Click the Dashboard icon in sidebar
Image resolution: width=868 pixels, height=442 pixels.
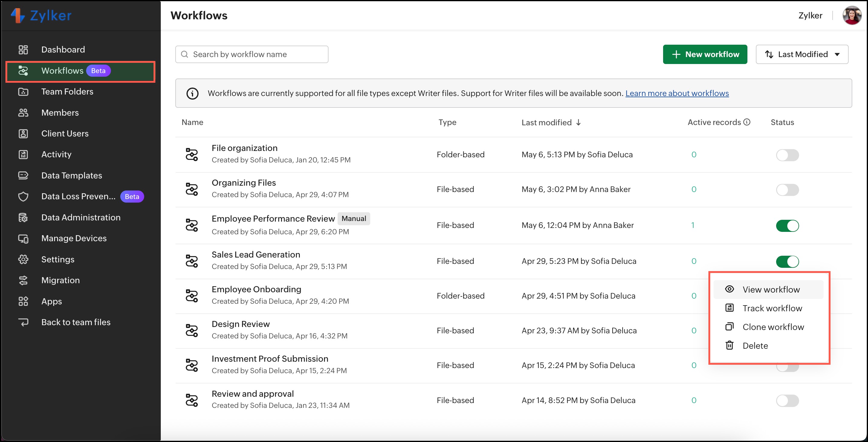pyautogui.click(x=23, y=50)
